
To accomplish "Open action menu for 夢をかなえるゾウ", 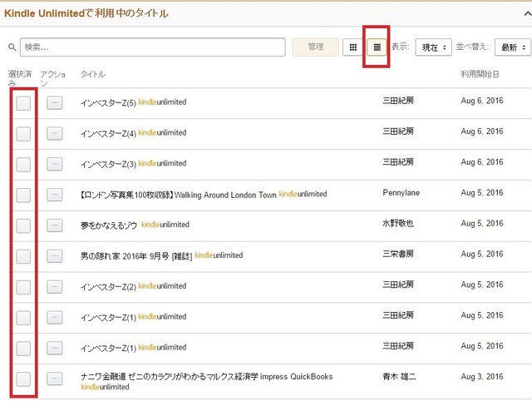I will click(55, 225).
